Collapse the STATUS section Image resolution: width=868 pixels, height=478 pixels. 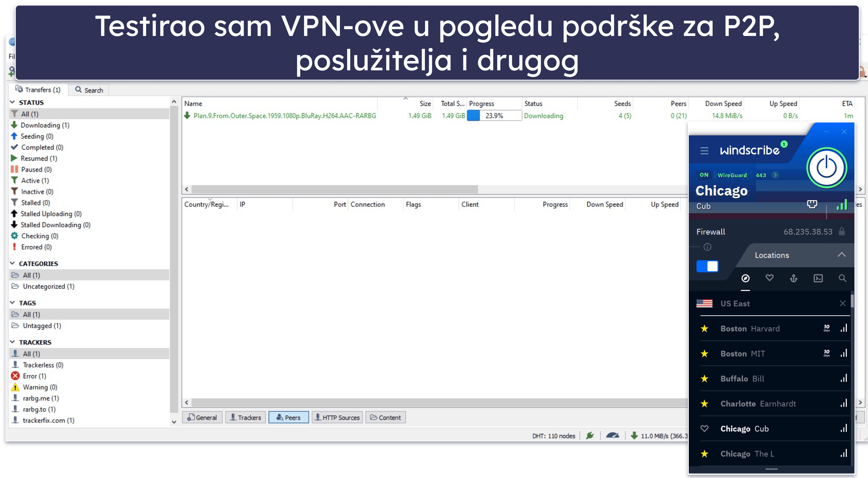(x=12, y=102)
